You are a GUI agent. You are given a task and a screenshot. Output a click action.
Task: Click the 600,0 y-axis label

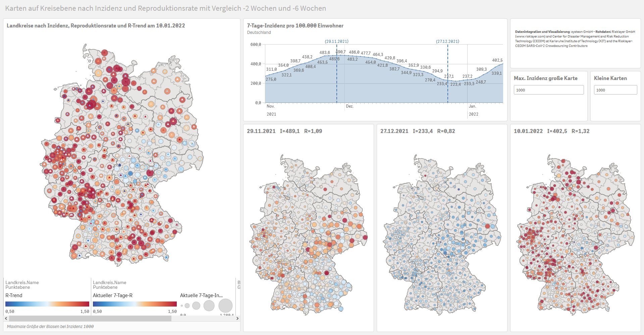(x=256, y=45)
